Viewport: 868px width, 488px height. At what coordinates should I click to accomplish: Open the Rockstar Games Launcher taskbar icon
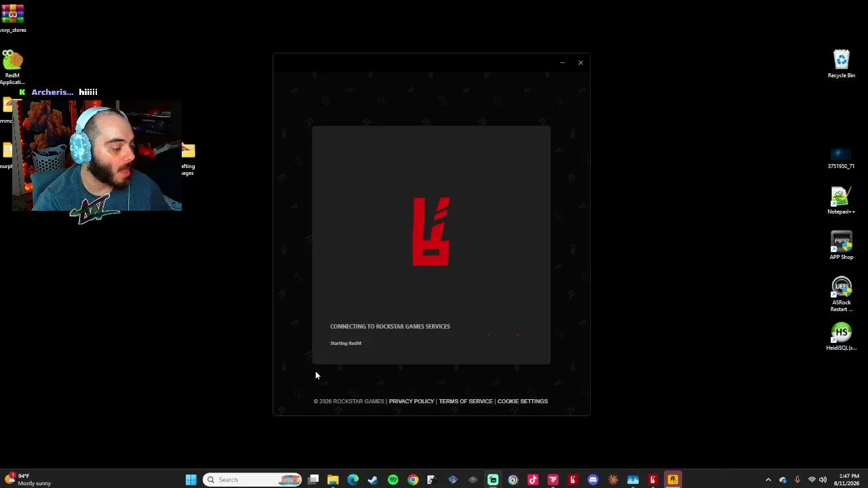pyautogui.click(x=673, y=480)
